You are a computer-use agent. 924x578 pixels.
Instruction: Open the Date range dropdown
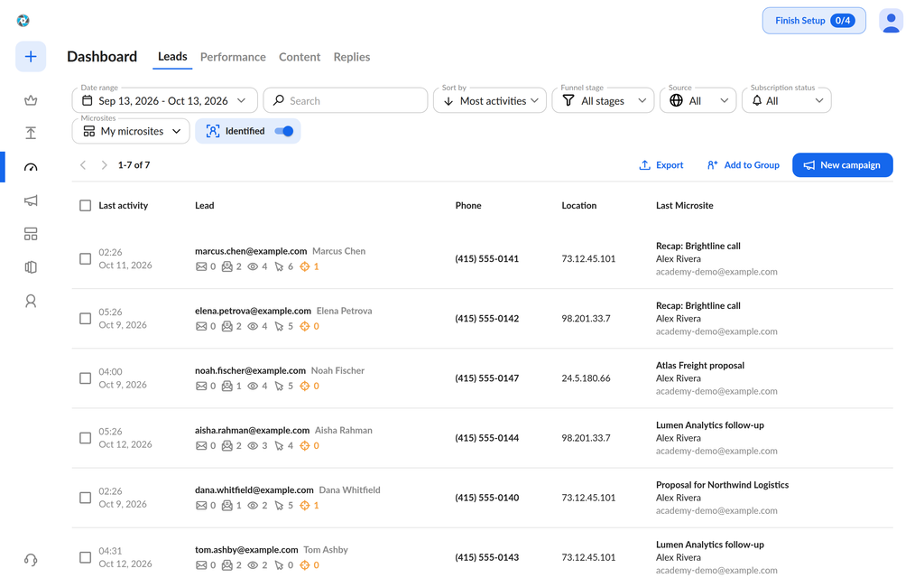pyautogui.click(x=164, y=100)
